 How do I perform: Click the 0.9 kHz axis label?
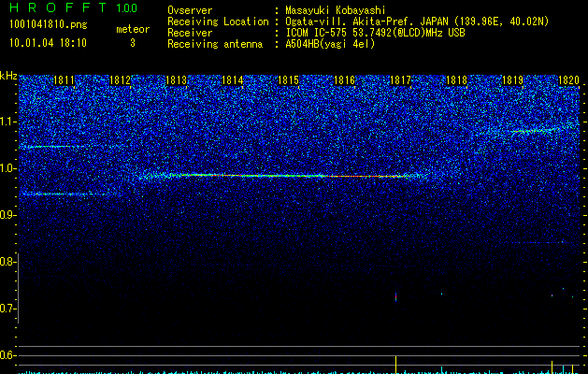[8, 215]
